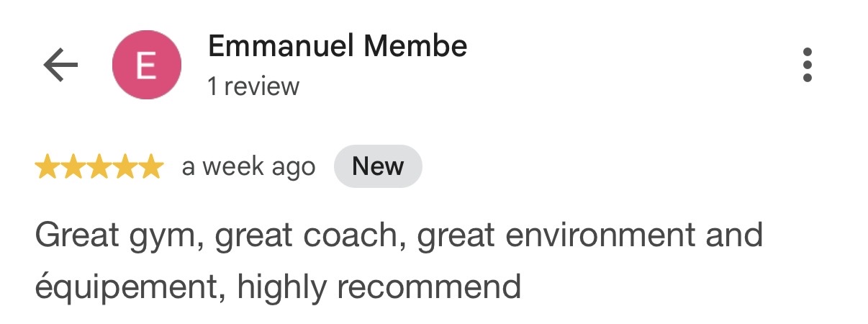Click the pink E profile avatar
Viewport: 868px width, 324px height.
pyautogui.click(x=146, y=66)
